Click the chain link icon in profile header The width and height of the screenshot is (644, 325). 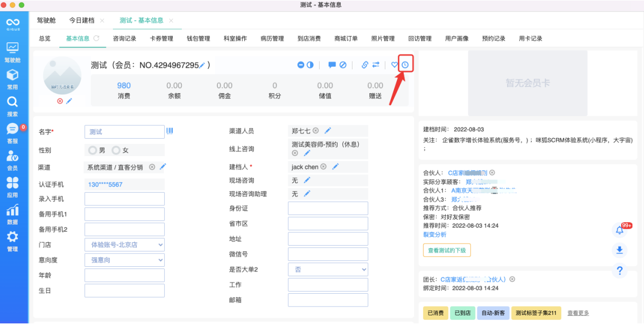click(x=365, y=65)
